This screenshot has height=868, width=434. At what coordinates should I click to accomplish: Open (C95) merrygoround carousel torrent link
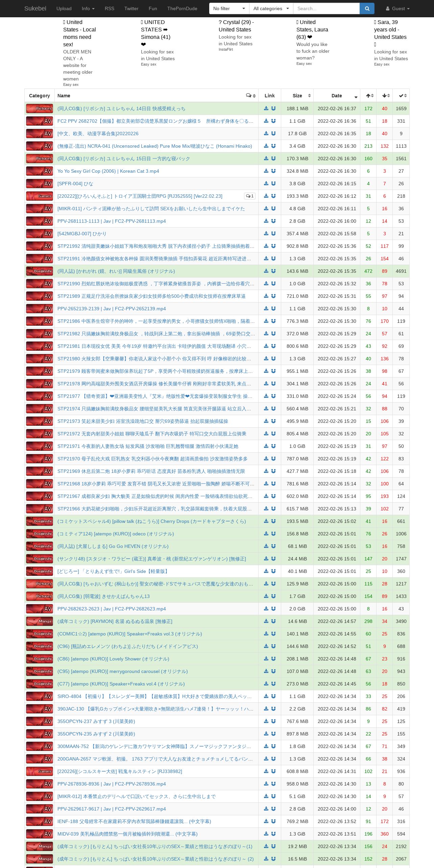[x=122, y=671]
